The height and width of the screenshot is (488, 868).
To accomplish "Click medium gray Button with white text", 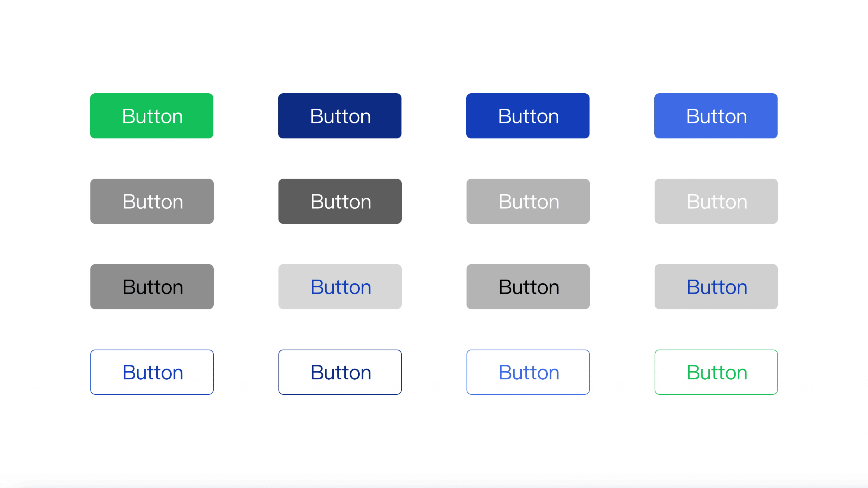I will tap(152, 201).
